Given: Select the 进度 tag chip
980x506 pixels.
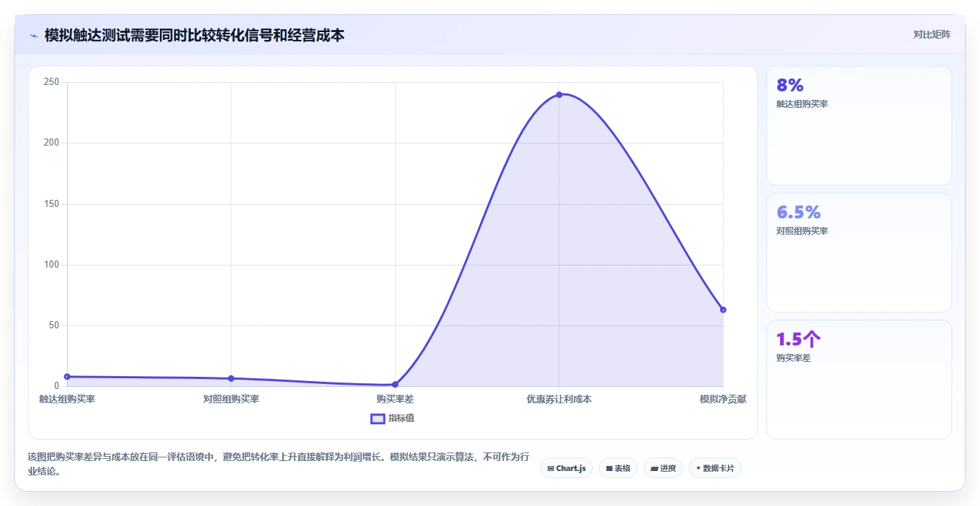Looking at the screenshot, I should click(x=663, y=468).
